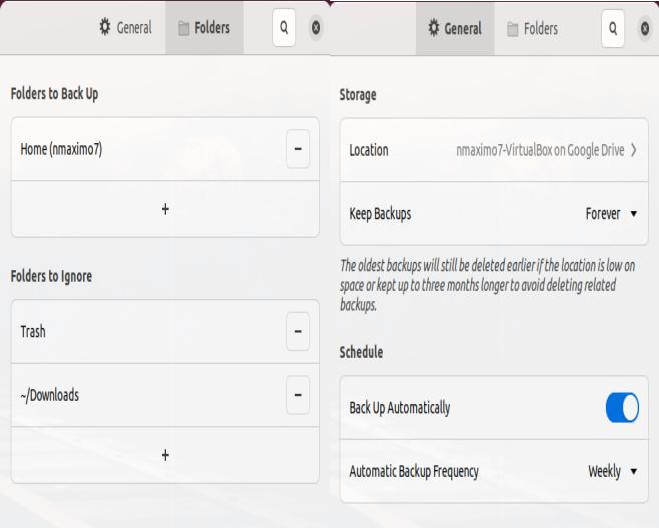Open the Keep Backups 'Forever' dropdown
Image resolution: width=659 pixels, height=528 pixels.
click(x=611, y=214)
